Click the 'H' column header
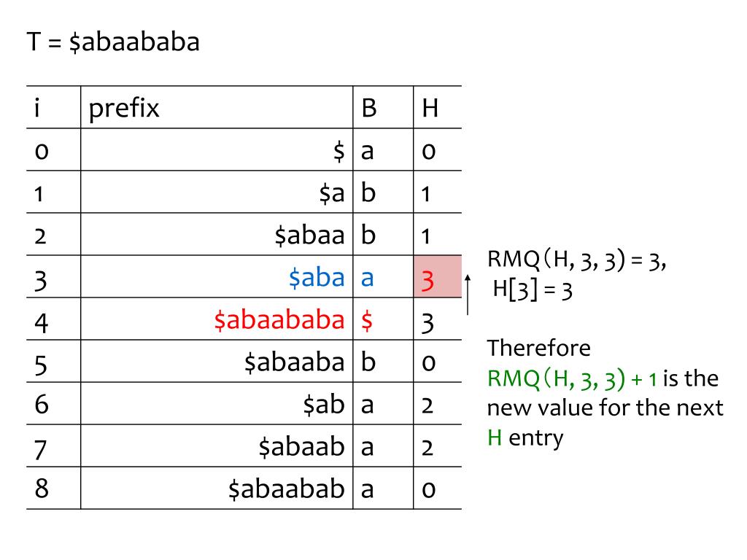 [x=430, y=108]
